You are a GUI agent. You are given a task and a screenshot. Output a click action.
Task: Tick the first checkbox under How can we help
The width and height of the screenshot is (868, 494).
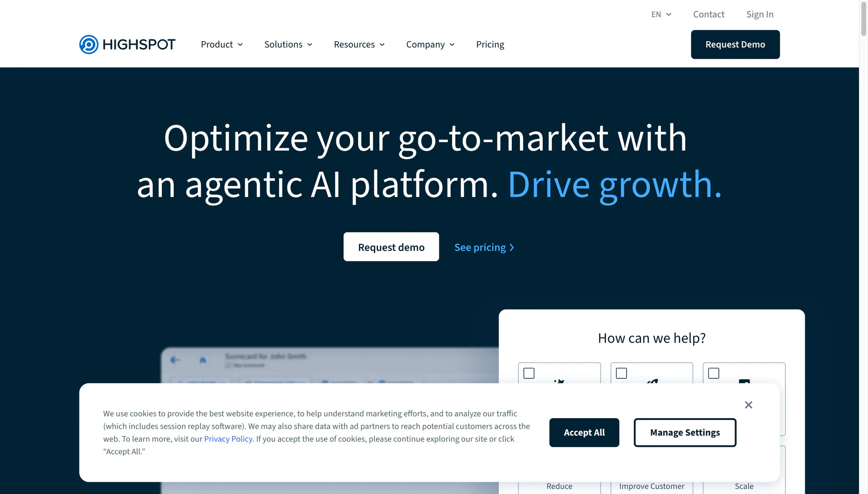point(529,373)
